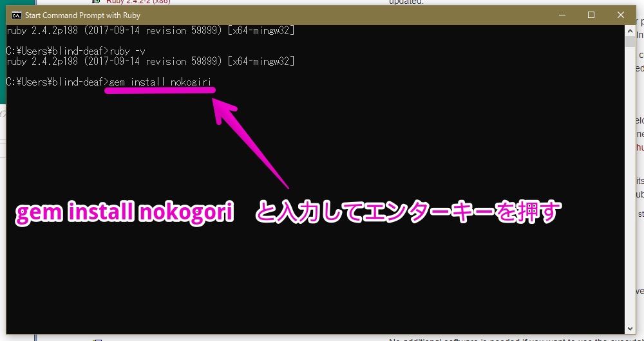Image resolution: width=644 pixels, height=341 pixels.
Task: Click the scrollbar up arrow in Command Prompt
Action: click(630, 30)
